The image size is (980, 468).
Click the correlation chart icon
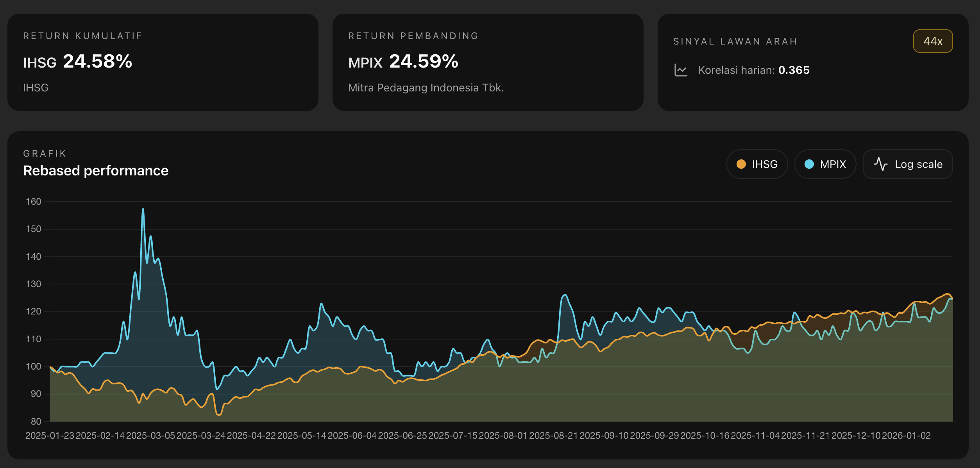point(681,70)
